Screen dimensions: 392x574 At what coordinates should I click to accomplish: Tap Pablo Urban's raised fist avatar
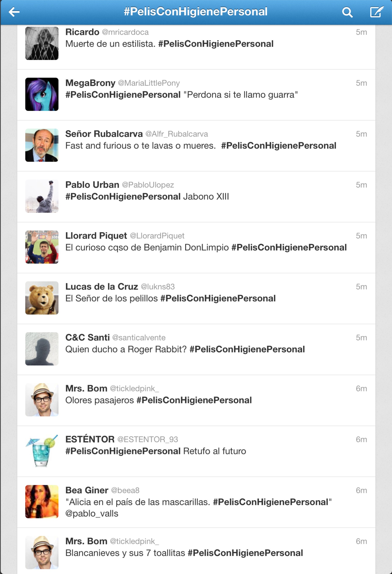42,196
